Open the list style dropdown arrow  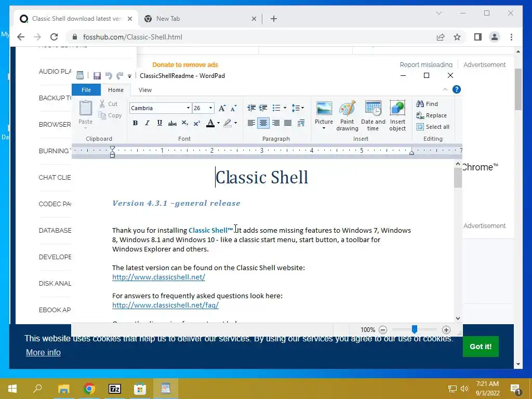pyautogui.click(x=285, y=108)
